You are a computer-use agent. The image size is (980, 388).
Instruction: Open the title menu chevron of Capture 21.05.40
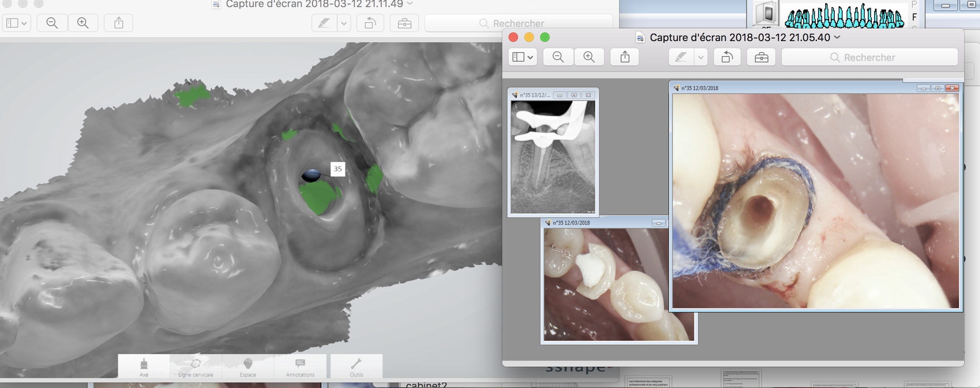click(x=837, y=37)
